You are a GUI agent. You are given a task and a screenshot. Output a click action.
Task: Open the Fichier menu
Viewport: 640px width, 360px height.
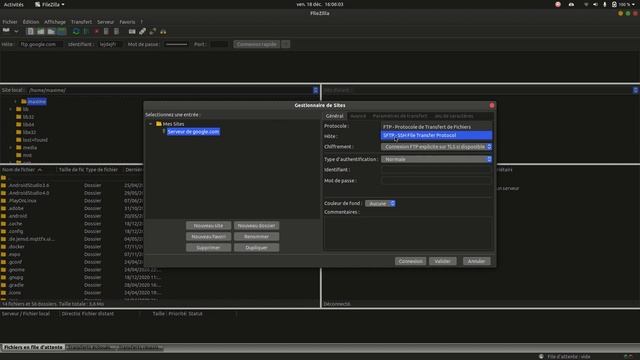click(x=10, y=22)
